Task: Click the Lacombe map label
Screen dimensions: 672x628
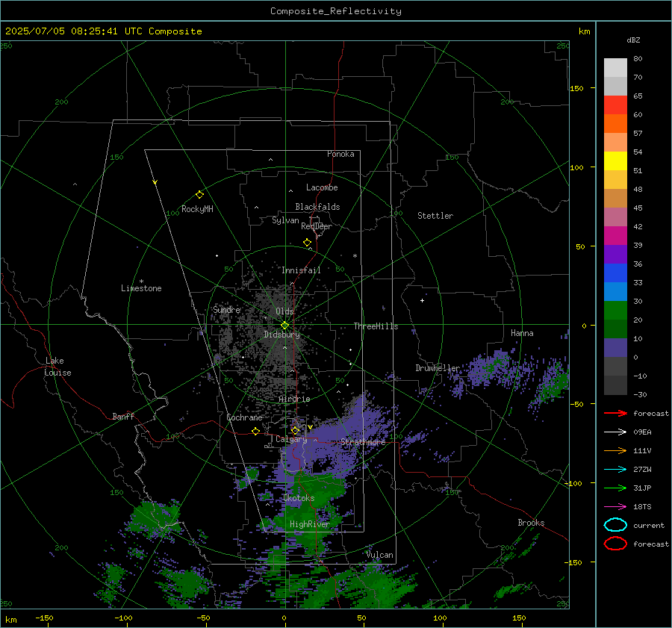Action: [322, 187]
